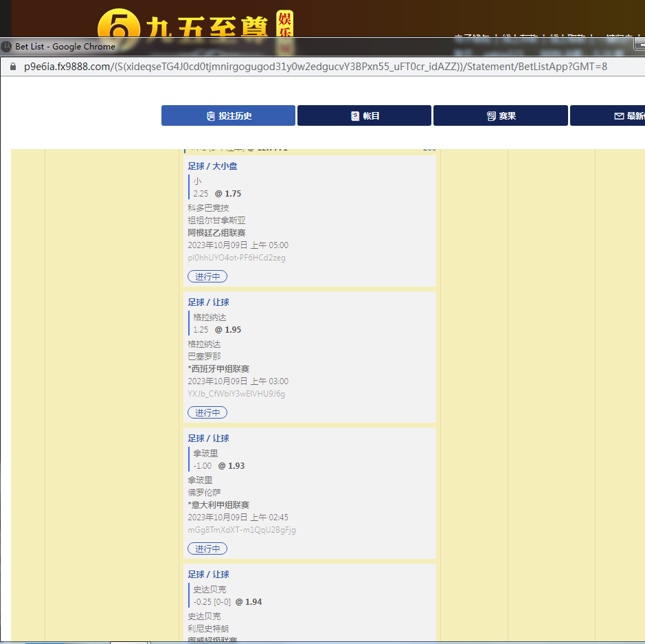Click 进行中 status for 科多巴竞技 bet
The image size is (645, 644).
pyautogui.click(x=207, y=276)
